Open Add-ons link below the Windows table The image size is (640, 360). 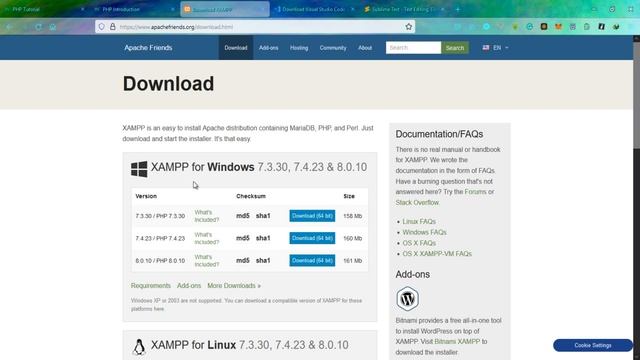tap(189, 286)
